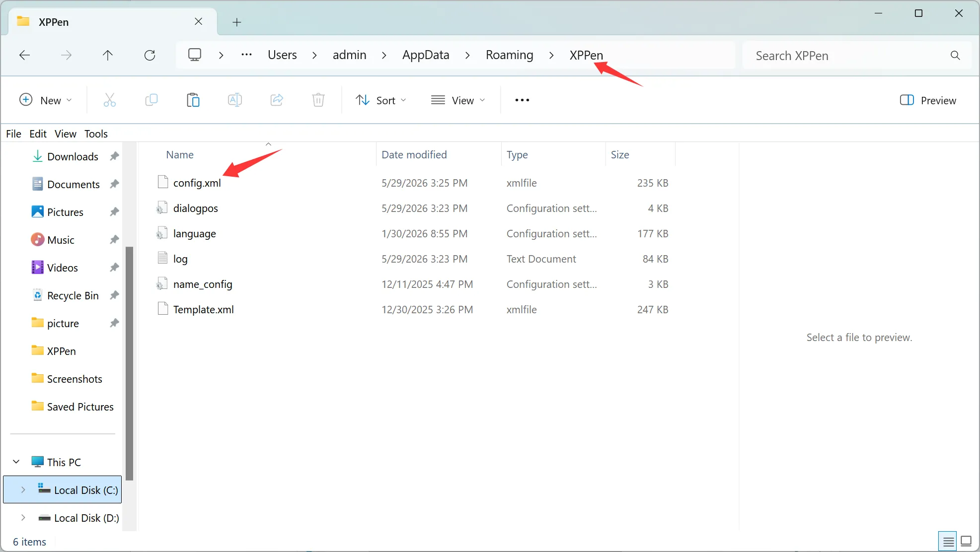This screenshot has width=980, height=552.
Task: Open the Tools menu
Action: pyautogui.click(x=96, y=134)
